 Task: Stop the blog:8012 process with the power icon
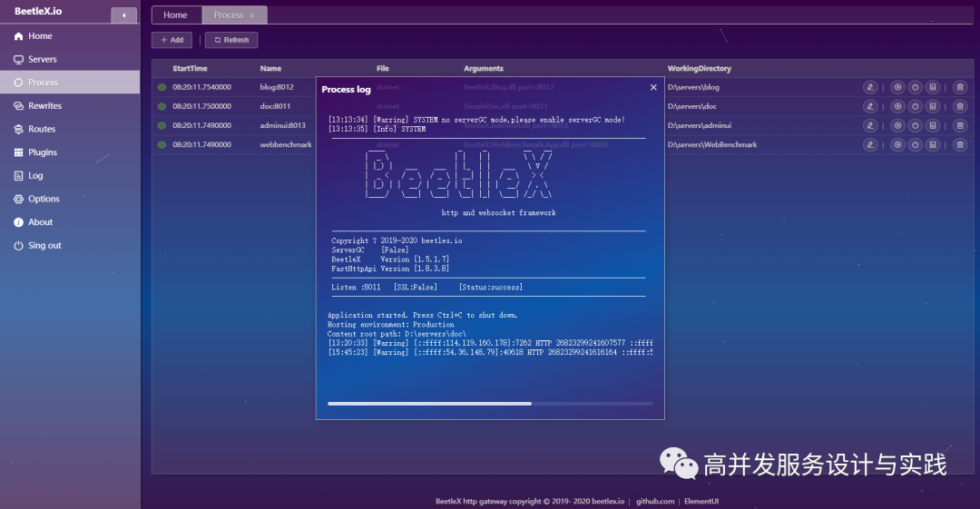(915, 87)
